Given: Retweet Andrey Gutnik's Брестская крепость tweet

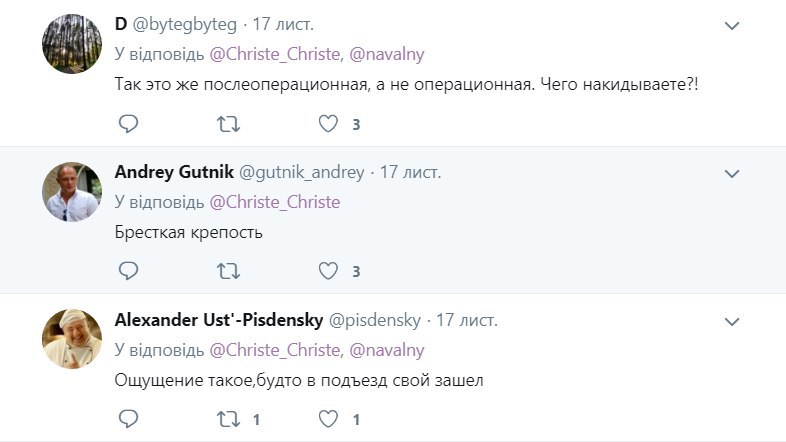Looking at the screenshot, I should pos(229,270).
